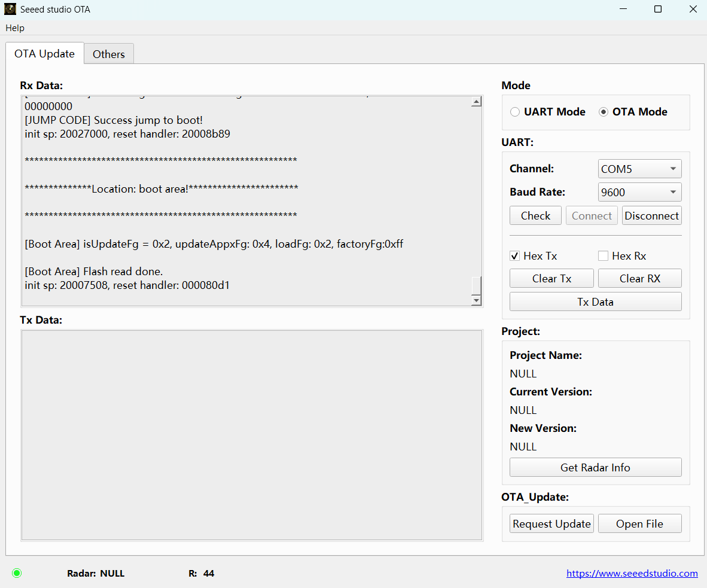
Task: Click the Disconnect button
Action: [x=651, y=216]
